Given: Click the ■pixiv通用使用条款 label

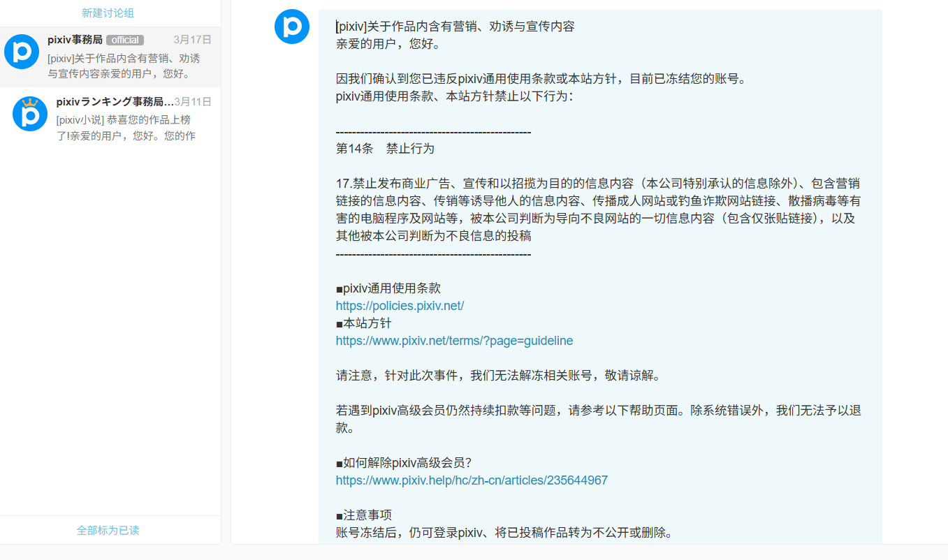Looking at the screenshot, I should point(388,288).
